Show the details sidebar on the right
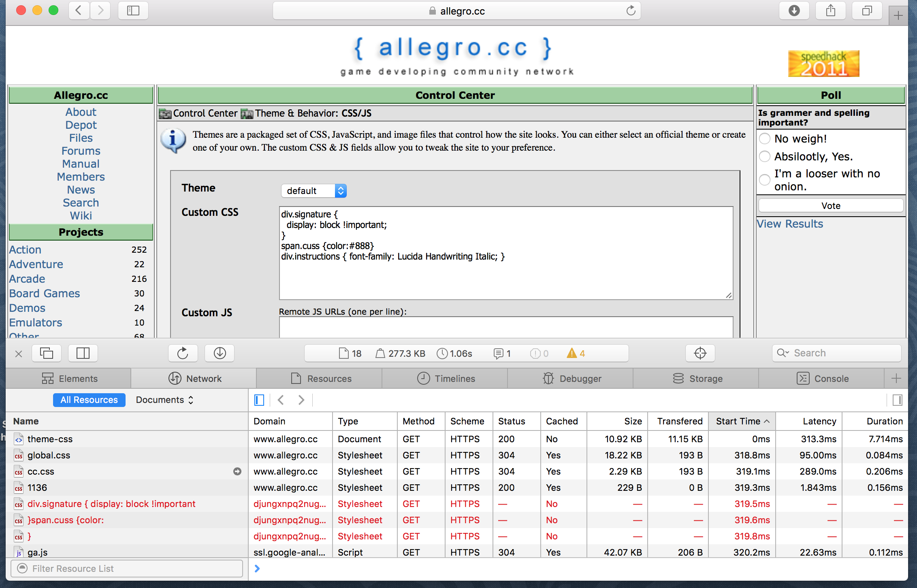Image resolution: width=917 pixels, height=588 pixels. [x=897, y=400]
